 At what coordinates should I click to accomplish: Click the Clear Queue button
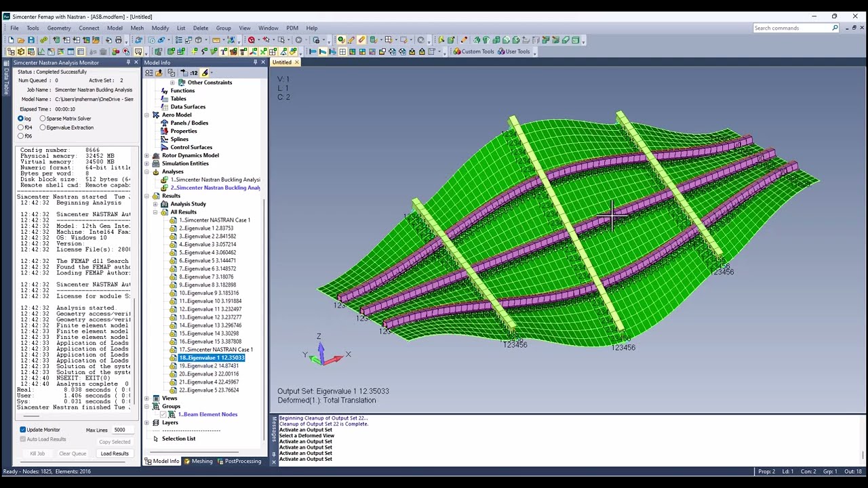click(73, 453)
